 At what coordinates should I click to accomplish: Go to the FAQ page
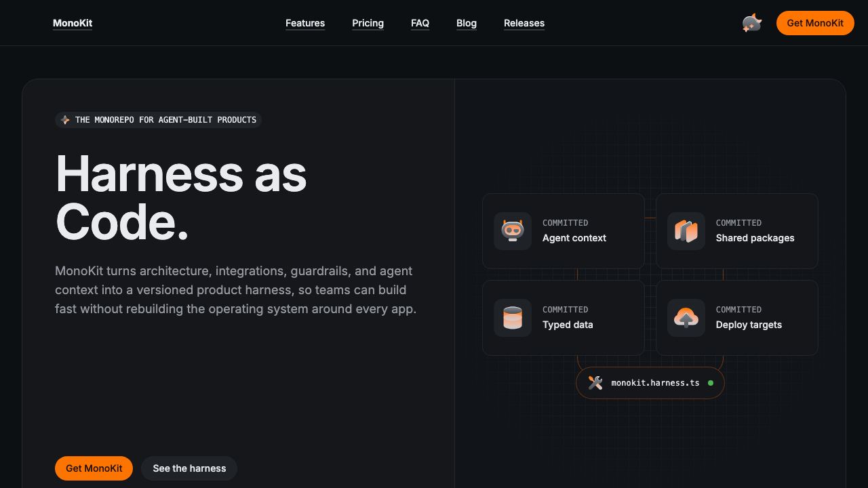tap(420, 23)
